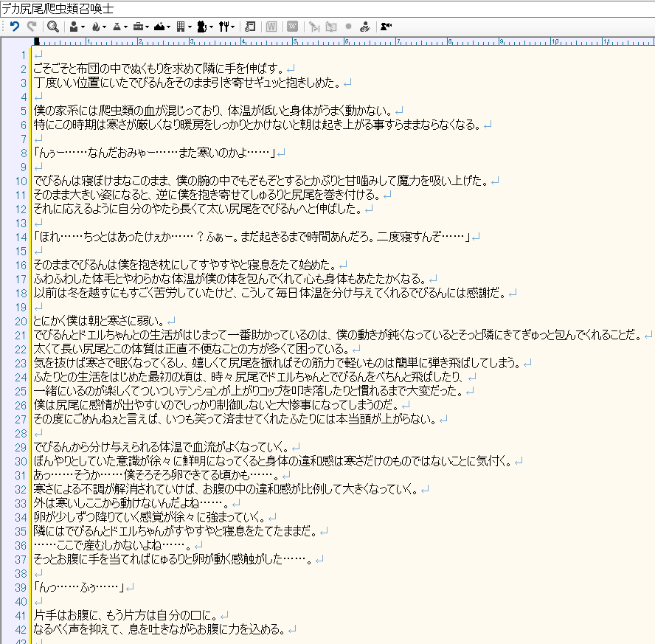Open search with the magnifying glass icon
This screenshot has width=655, height=644.
click(52, 27)
